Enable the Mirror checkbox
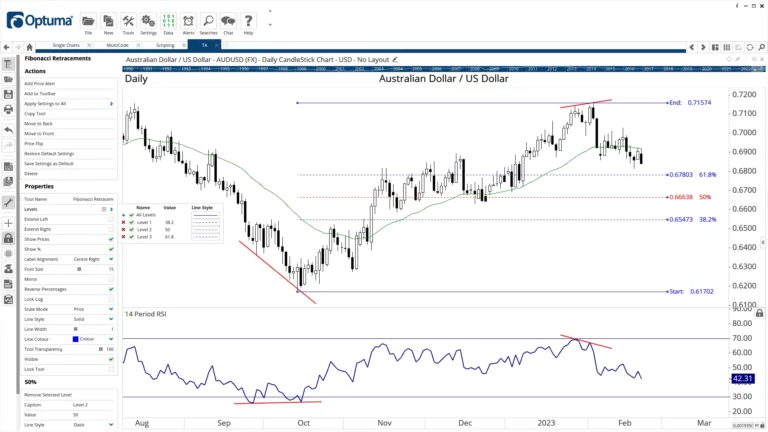 point(111,279)
